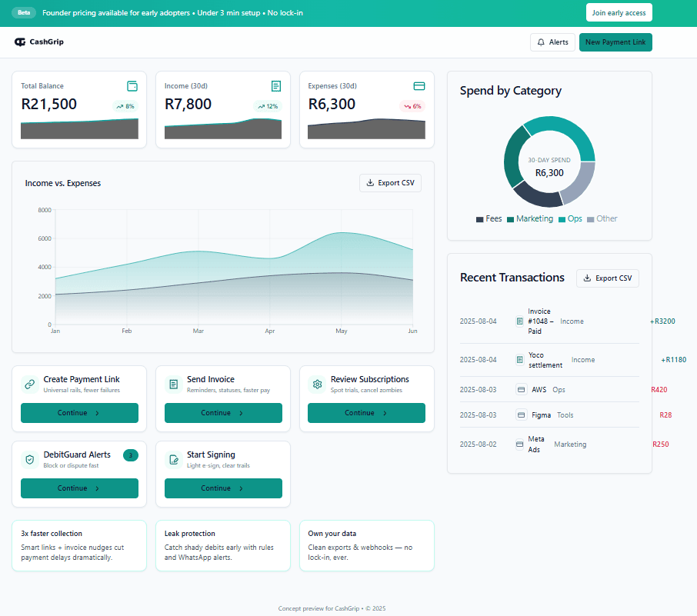Viewport: 697px width, 616px height.
Task: Click the Join early access button
Action: tap(619, 12)
